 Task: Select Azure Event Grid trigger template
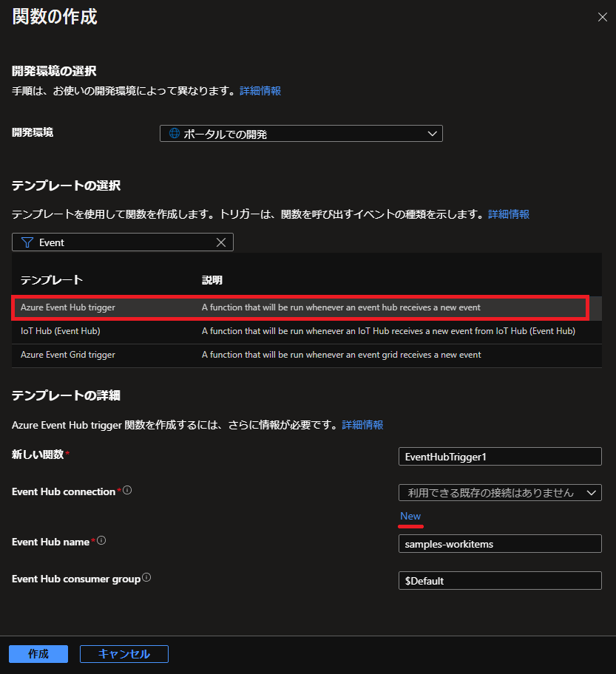click(307, 355)
